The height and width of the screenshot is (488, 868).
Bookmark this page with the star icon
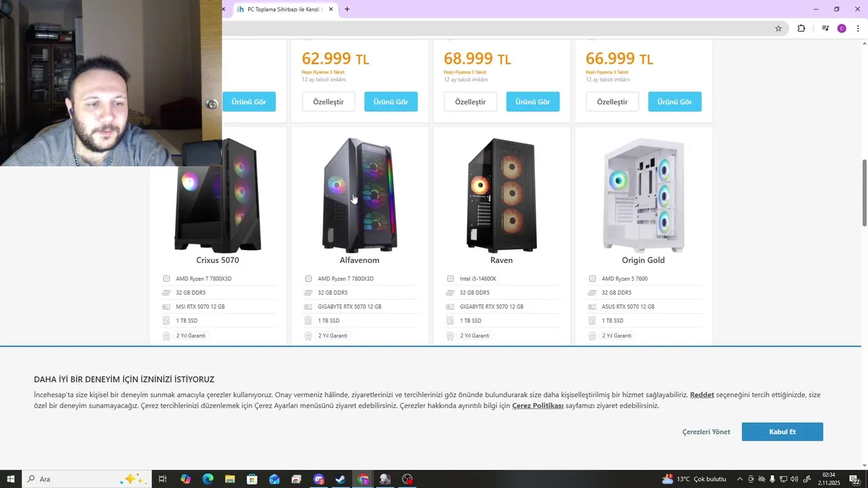[778, 28]
